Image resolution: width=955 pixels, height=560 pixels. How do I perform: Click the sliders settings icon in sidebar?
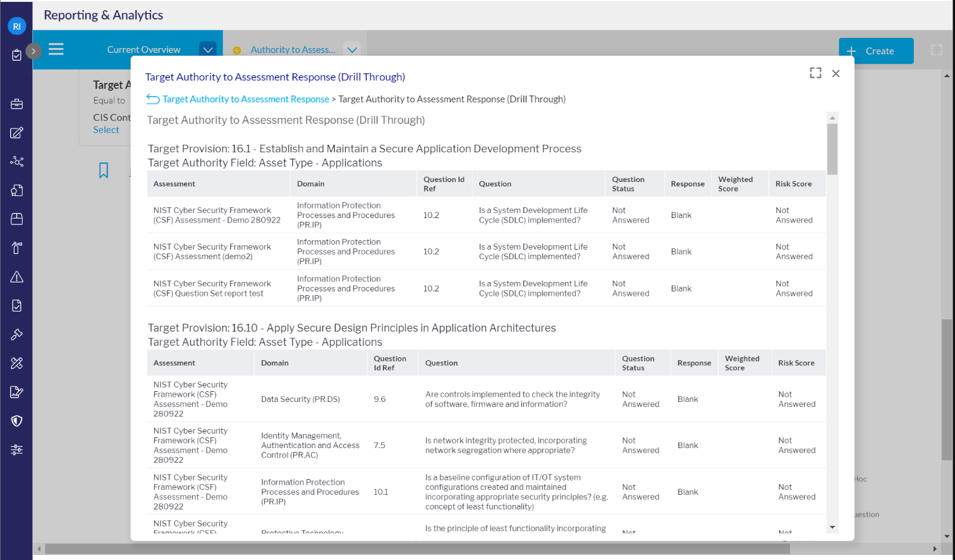pyautogui.click(x=17, y=450)
